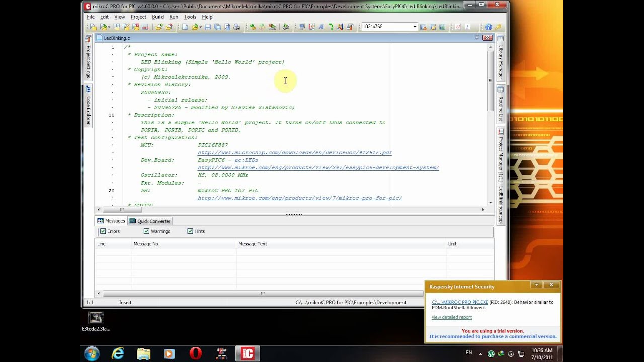
Task: Click the Help question mark icon
Action: click(x=488, y=27)
